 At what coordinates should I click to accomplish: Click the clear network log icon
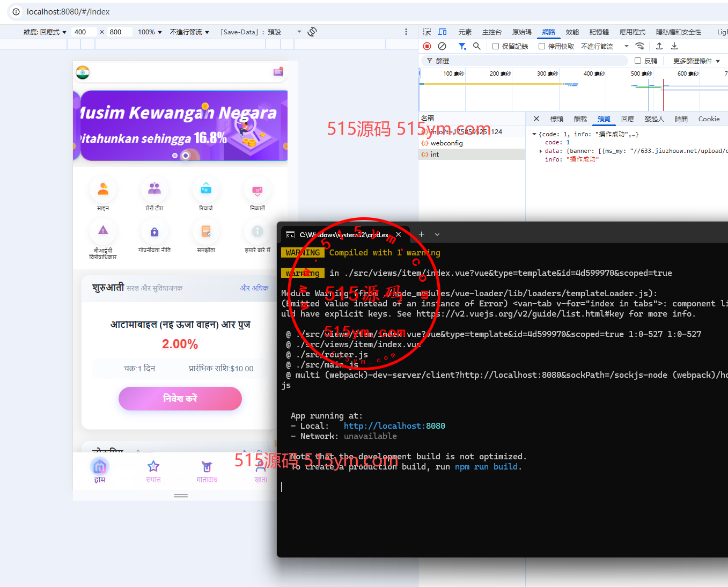442,46
